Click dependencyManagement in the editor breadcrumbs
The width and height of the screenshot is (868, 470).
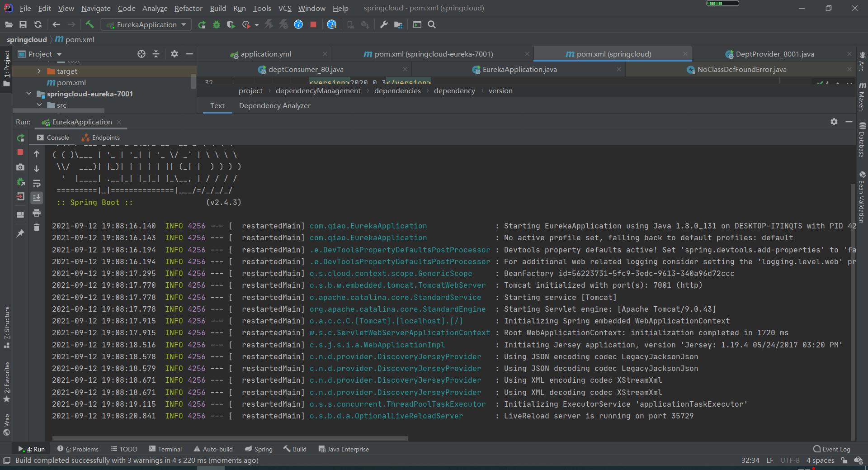318,90
